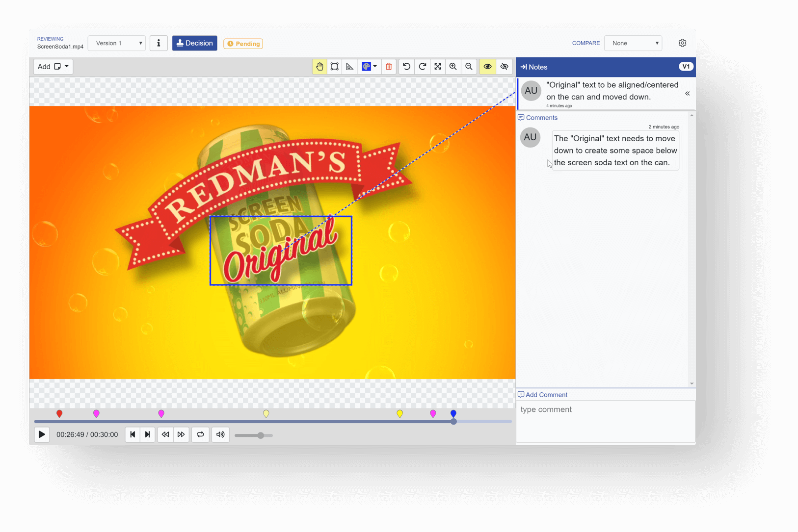Viewport: 798px width, 532px height.
Task: Collapse the note with double chevron
Action: pyautogui.click(x=688, y=94)
